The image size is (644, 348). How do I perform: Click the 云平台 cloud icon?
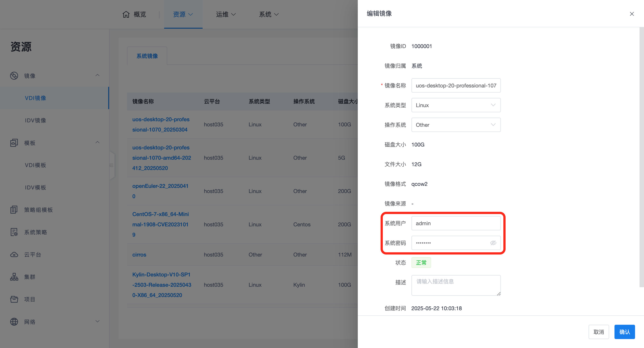click(14, 255)
